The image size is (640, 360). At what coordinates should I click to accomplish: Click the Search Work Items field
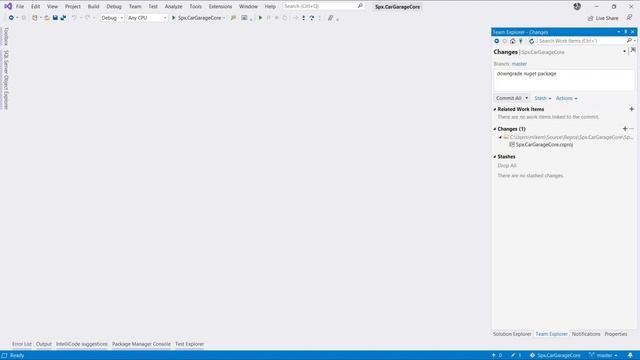[x=582, y=41]
